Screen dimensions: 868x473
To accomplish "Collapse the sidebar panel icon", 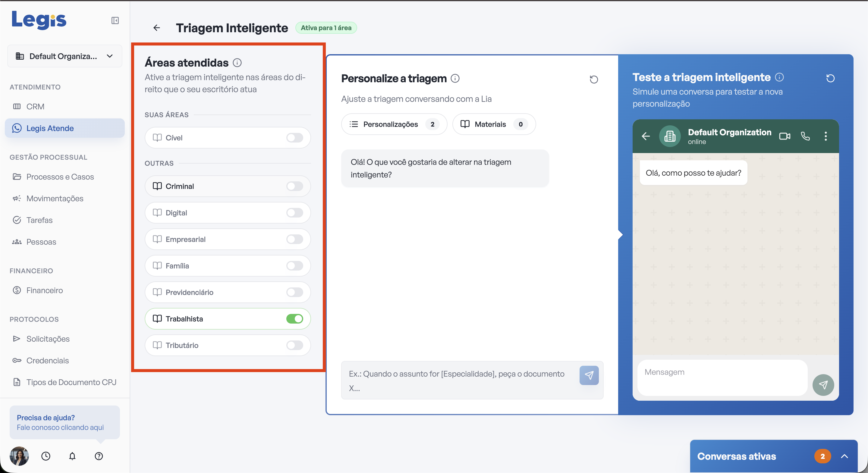I will point(115,20).
